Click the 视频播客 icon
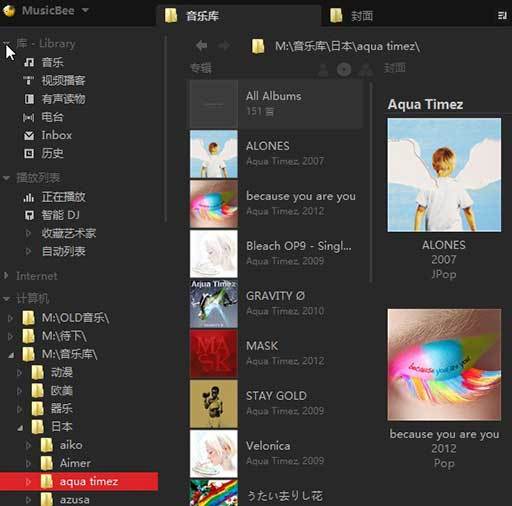The image size is (512, 506). click(x=29, y=80)
